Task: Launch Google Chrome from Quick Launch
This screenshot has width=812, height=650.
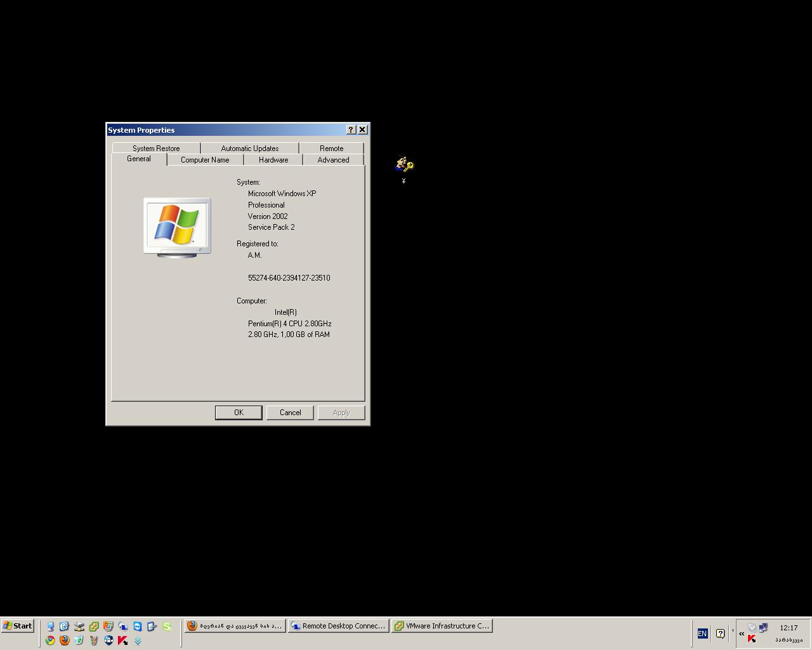Action: click(50, 640)
